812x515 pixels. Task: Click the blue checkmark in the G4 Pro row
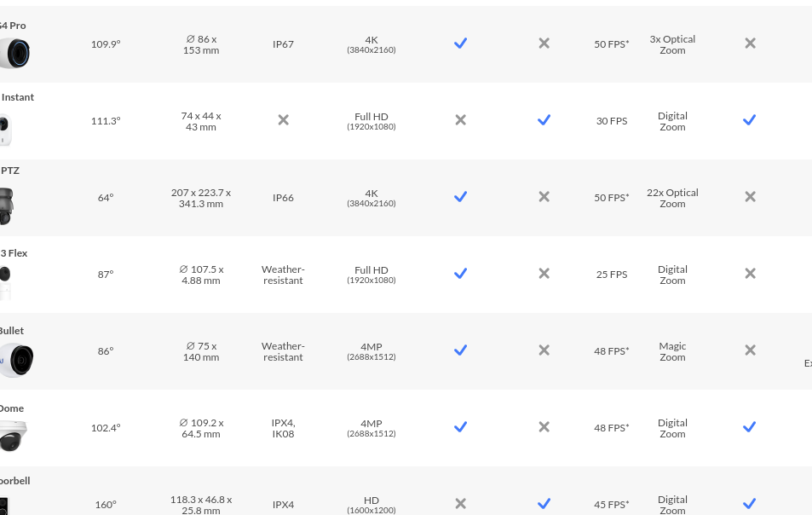460,43
